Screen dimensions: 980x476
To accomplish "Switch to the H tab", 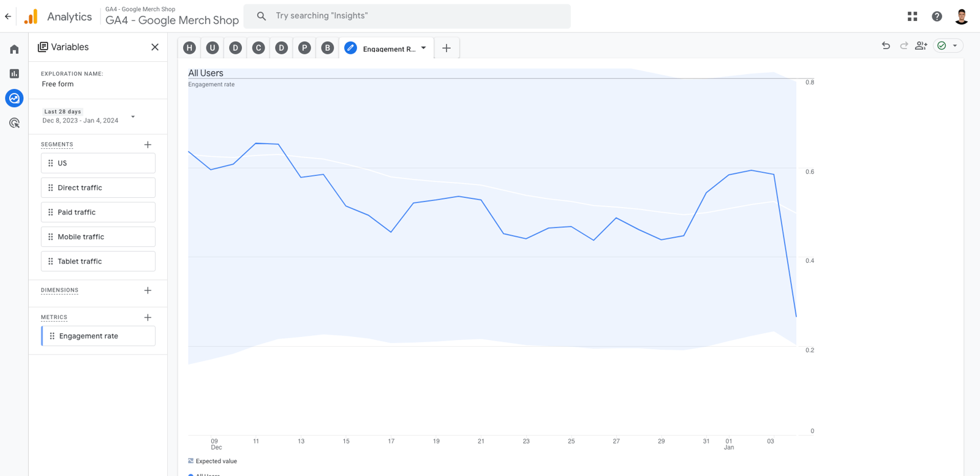I will (x=190, y=48).
